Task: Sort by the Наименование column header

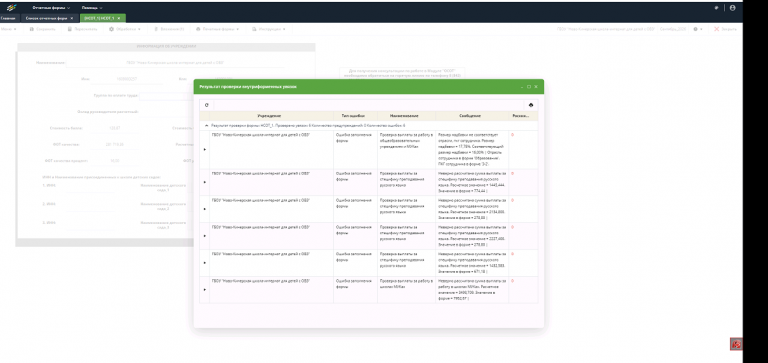Action: (x=407, y=116)
